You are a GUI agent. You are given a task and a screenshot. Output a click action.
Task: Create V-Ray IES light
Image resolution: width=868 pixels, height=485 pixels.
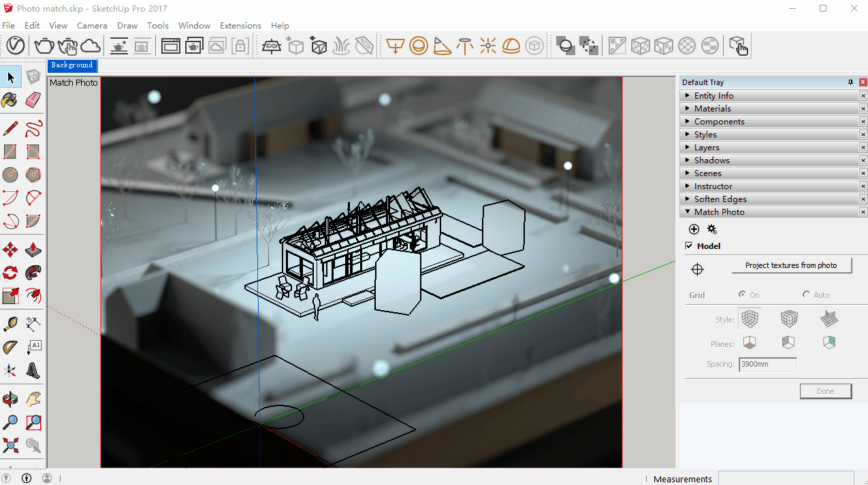465,46
